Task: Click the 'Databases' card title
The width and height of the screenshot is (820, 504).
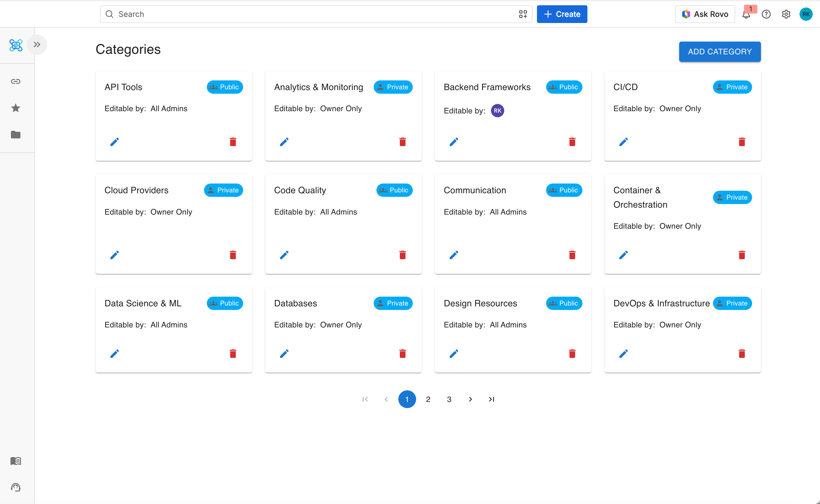Action: 295,303
